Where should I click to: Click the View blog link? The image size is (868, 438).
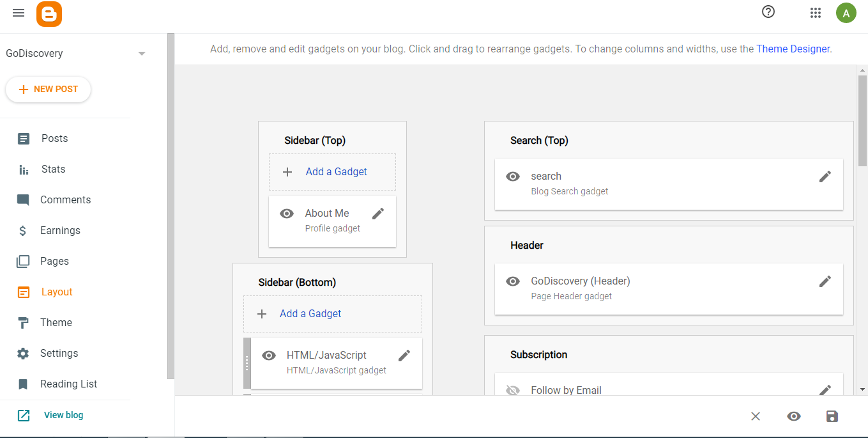tap(63, 415)
